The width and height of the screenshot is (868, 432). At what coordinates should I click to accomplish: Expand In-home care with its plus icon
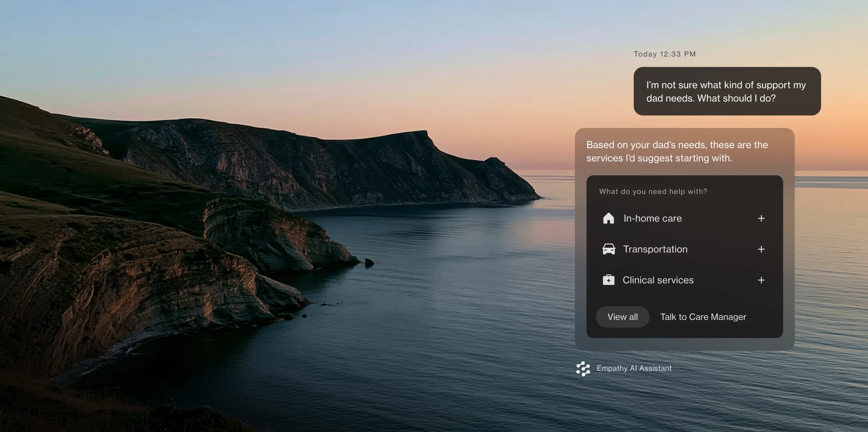click(761, 218)
